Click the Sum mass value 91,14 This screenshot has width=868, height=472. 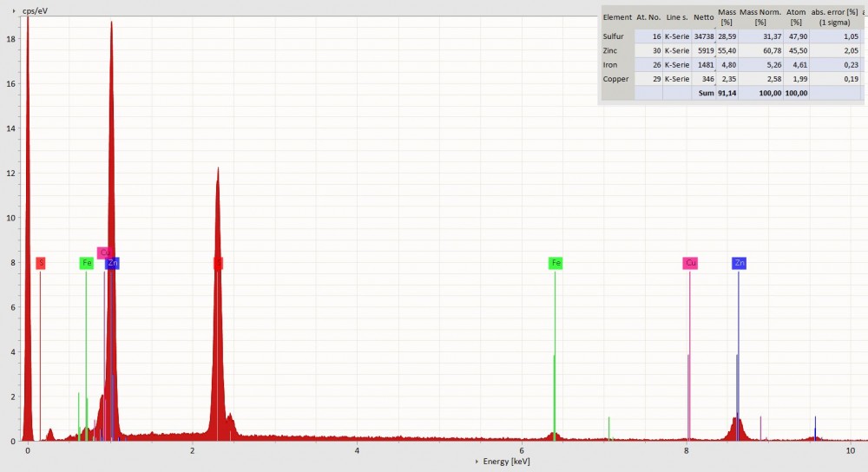pyautogui.click(x=727, y=93)
